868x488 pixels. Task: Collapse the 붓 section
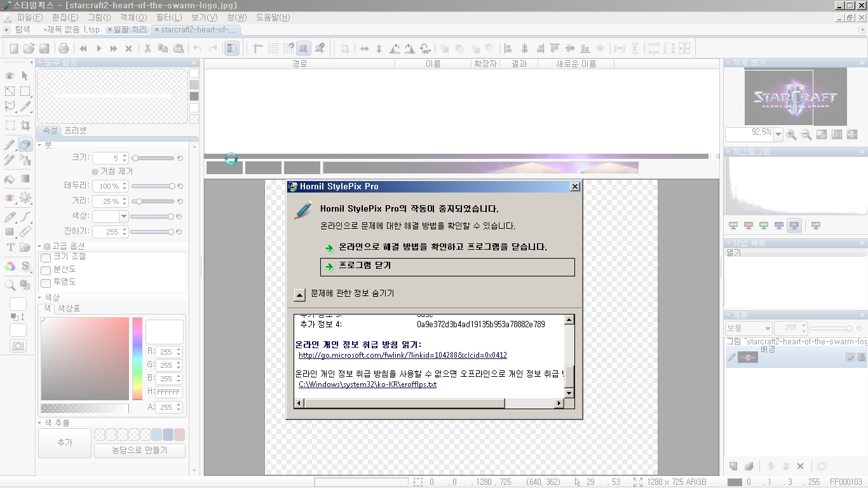coord(40,146)
